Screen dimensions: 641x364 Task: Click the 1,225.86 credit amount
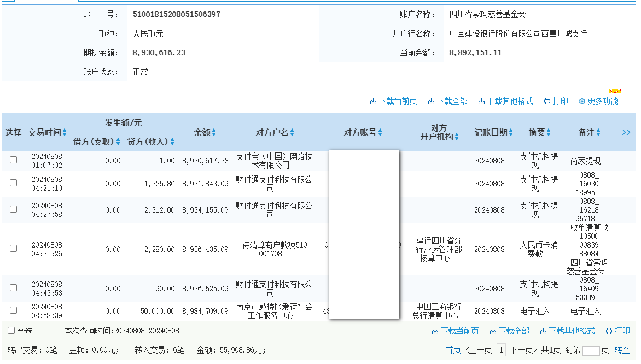point(160,184)
